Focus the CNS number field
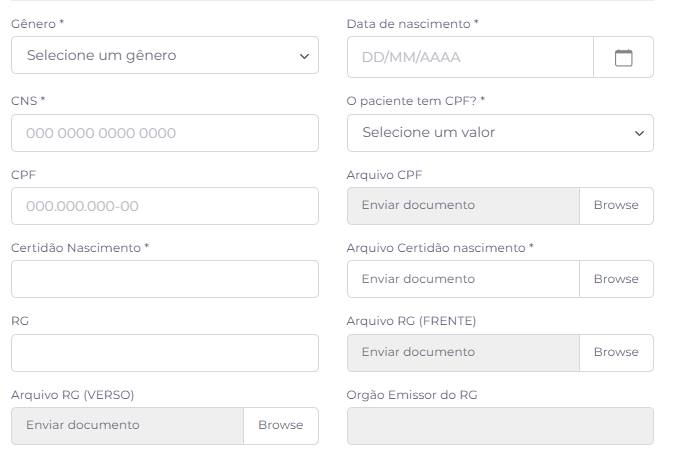 point(165,133)
